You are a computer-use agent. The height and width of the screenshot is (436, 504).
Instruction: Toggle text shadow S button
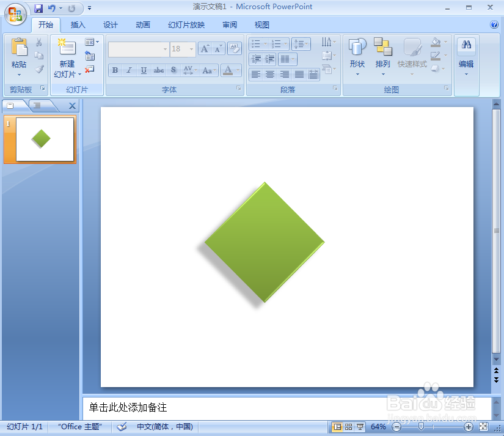[x=173, y=70]
